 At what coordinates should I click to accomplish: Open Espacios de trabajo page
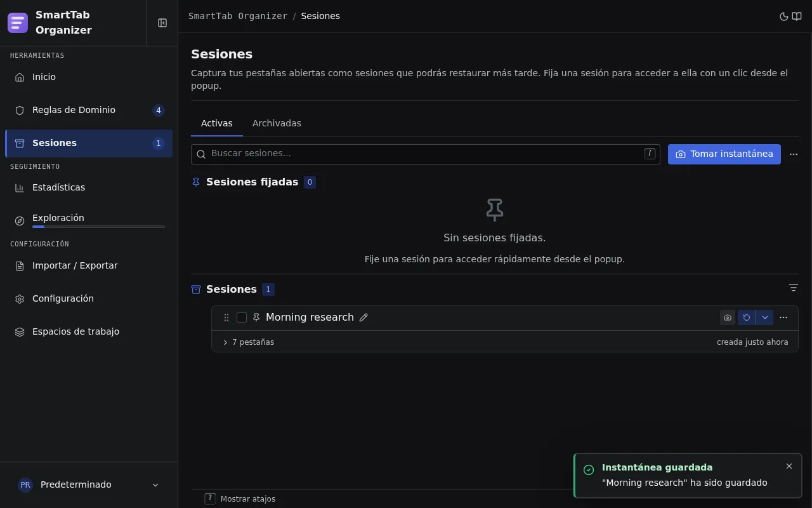pyautogui.click(x=89, y=331)
